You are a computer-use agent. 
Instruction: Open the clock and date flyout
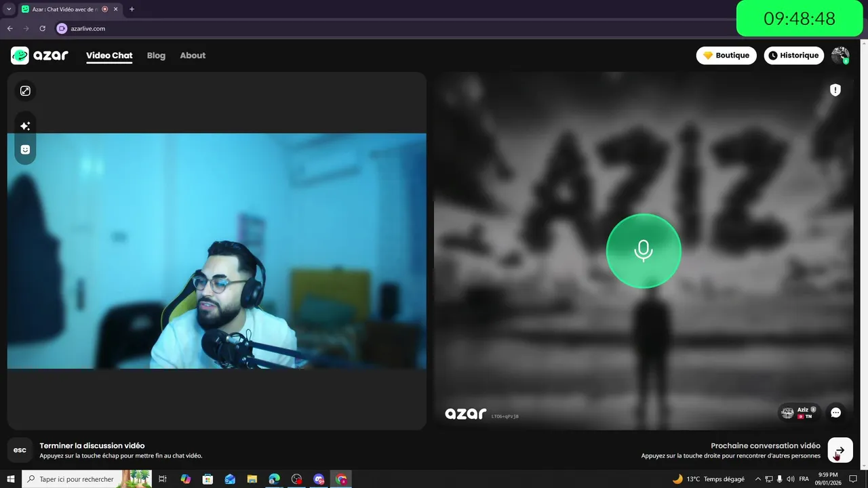pyautogui.click(x=828, y=479)
